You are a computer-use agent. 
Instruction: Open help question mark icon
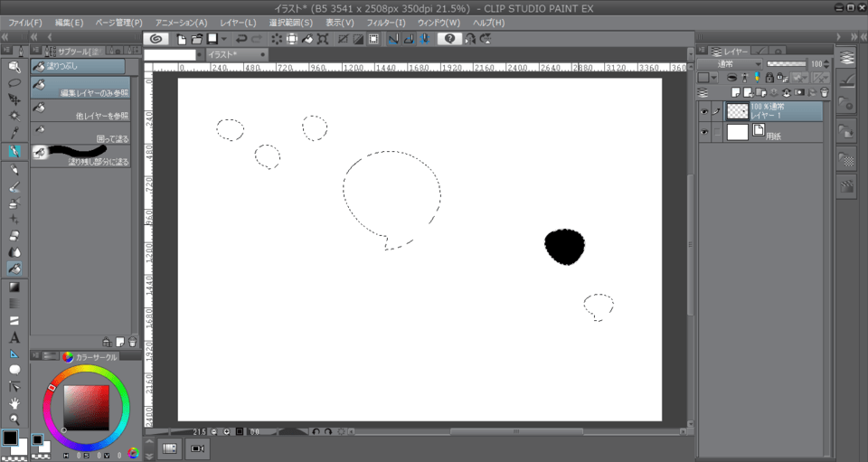tap(449, 39)
